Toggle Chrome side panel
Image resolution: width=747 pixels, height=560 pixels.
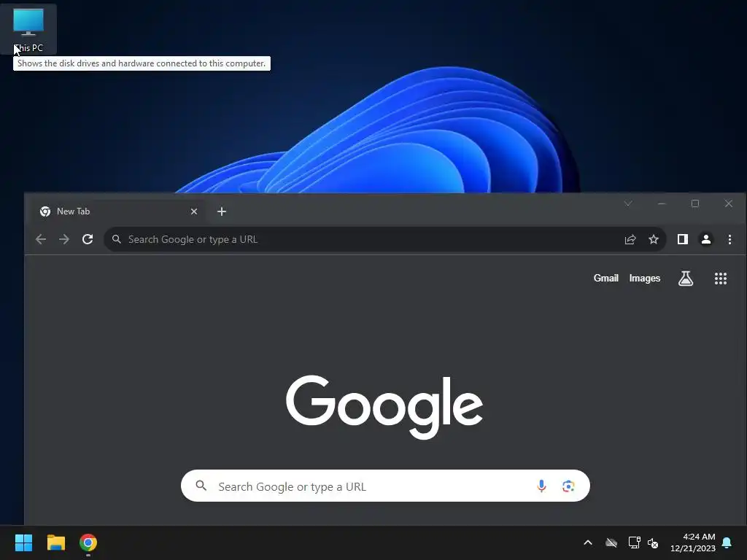click(683, 239)
